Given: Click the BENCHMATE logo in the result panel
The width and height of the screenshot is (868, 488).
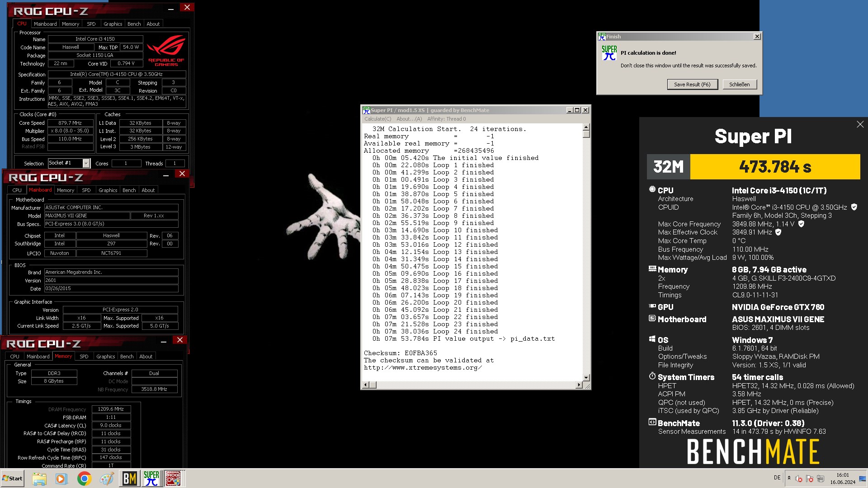Looking at the screenshot, I should click(x=753, y=452).
